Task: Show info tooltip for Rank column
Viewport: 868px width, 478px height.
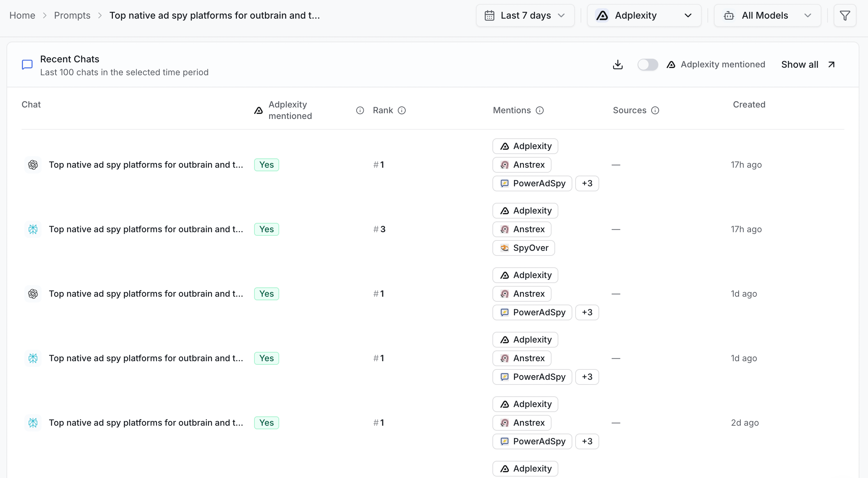Action: coord(402,110)
